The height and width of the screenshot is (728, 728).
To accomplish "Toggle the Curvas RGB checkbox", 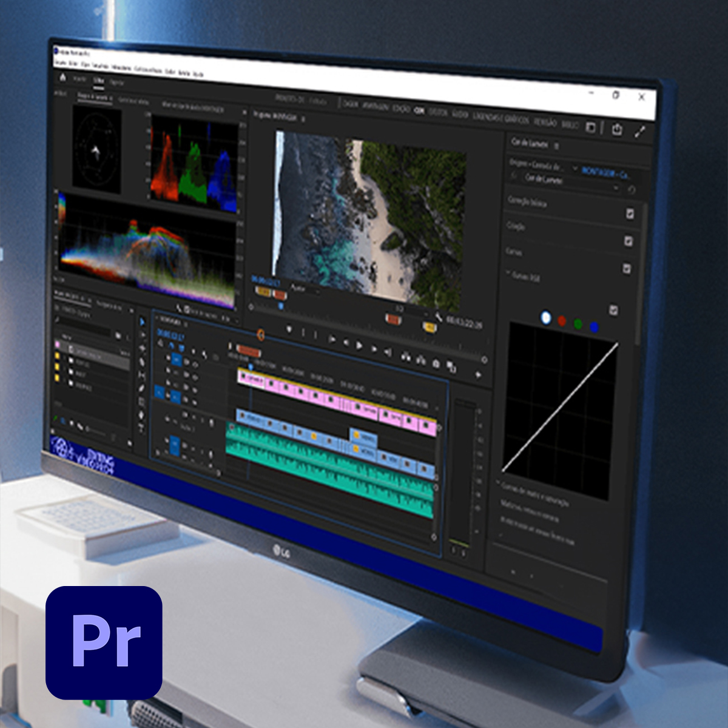I will coord(613,310).
